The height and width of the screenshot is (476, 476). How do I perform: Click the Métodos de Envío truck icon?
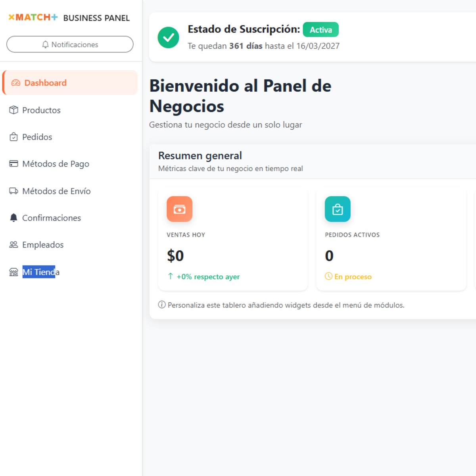(x=13, y=191)
